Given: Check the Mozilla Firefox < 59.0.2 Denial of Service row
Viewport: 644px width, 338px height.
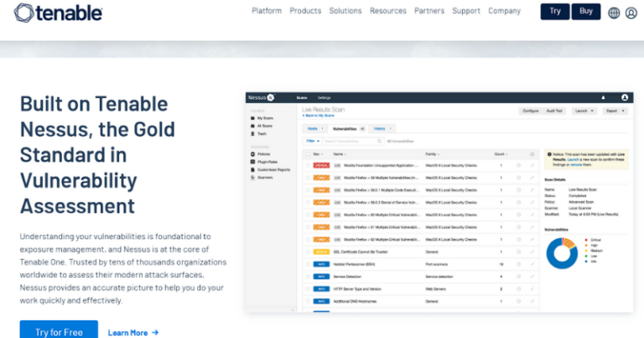Looking at the screenshot, I should point(308,202).
